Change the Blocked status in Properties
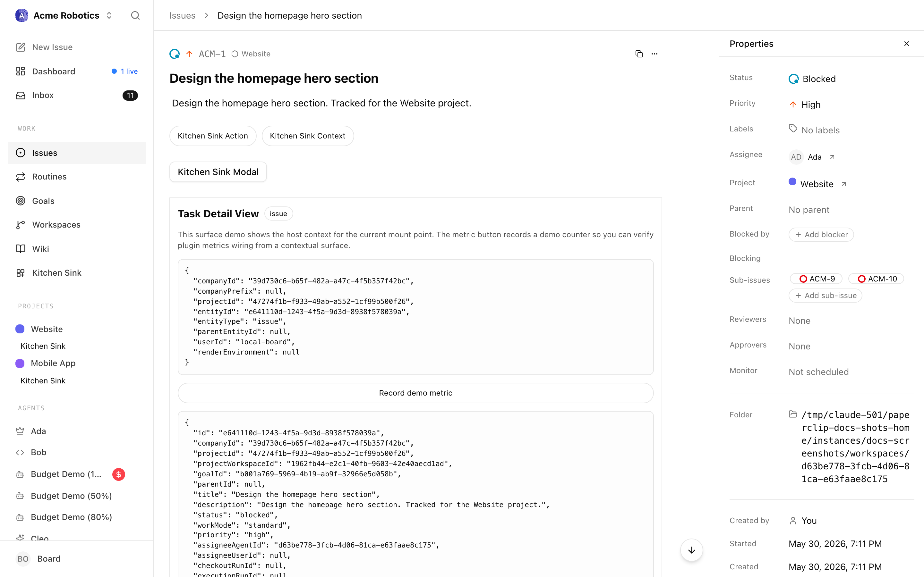The width and height of the screenshot is (924, 577). (x=812, y=79)
